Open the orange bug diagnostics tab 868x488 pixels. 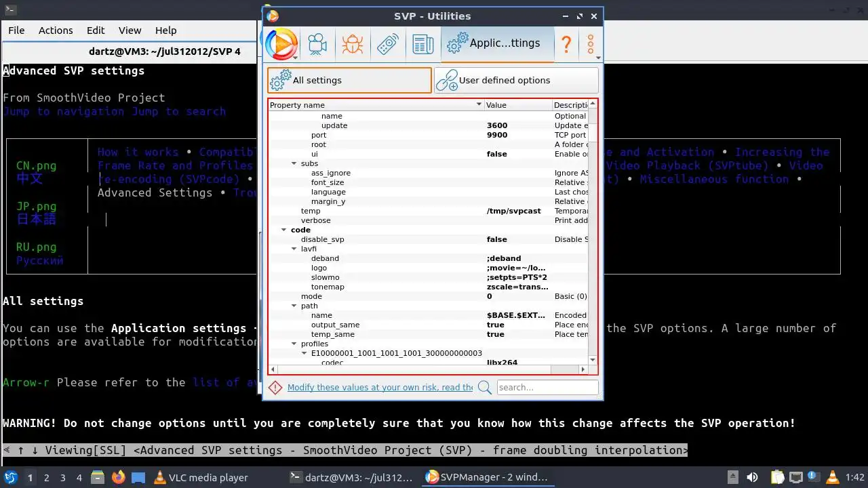pyautogui.click(x=352, y=45)
